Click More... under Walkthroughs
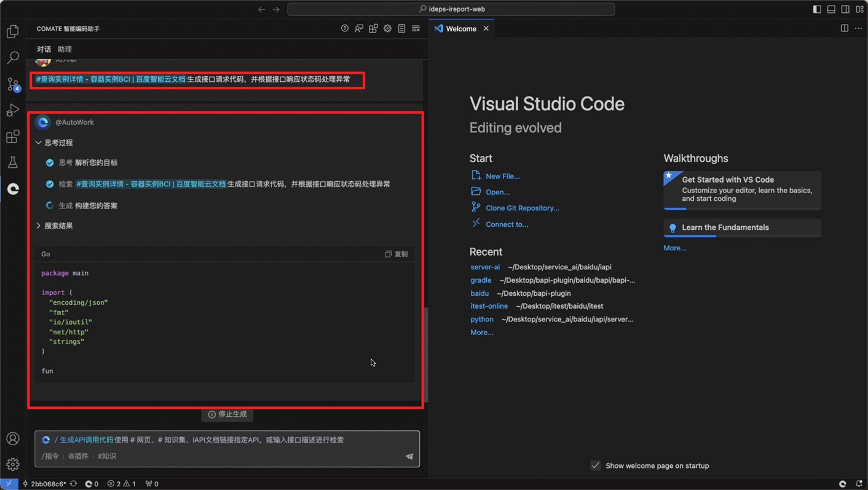The image size is (868, 490). click(675, 248)
